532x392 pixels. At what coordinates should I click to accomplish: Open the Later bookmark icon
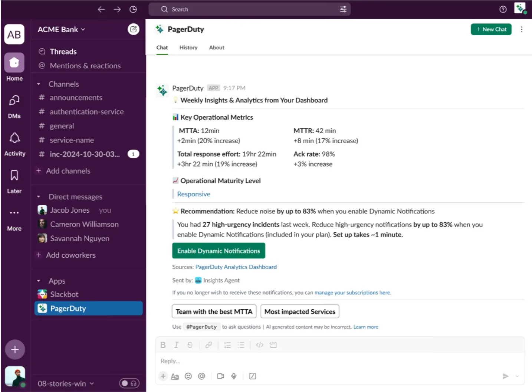pos(14,175)
